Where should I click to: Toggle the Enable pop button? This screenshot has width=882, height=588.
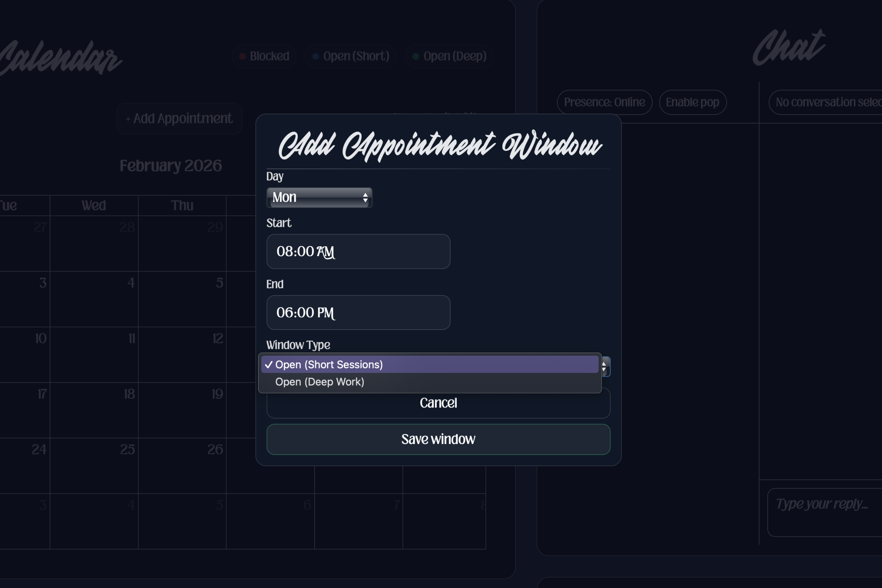pos(692,102)
